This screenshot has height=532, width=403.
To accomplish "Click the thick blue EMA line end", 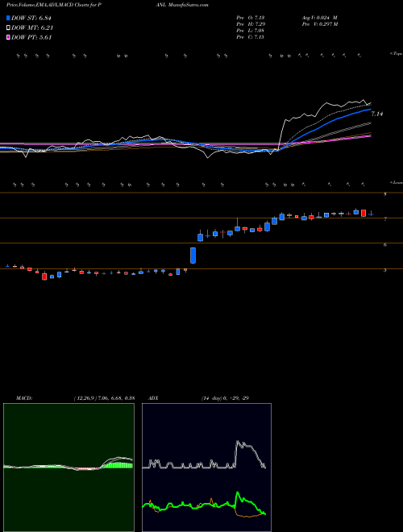I will tap(369, 110).
